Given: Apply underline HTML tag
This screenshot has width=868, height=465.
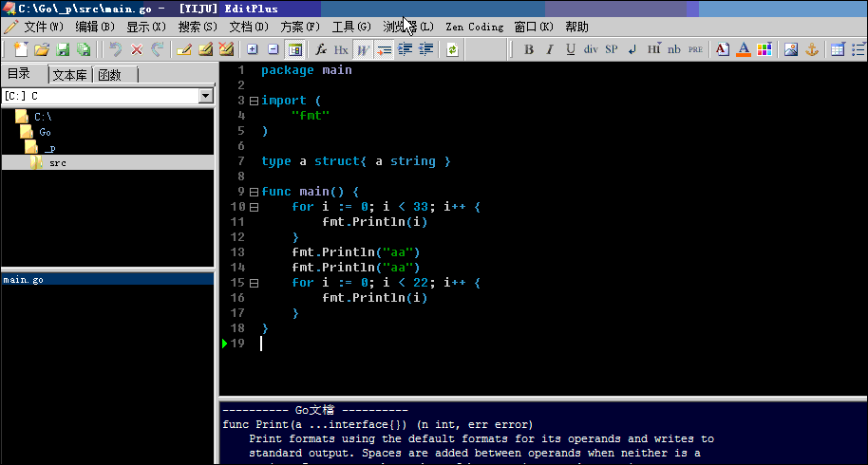Looking at the screenshot, I should pos(570,49).
